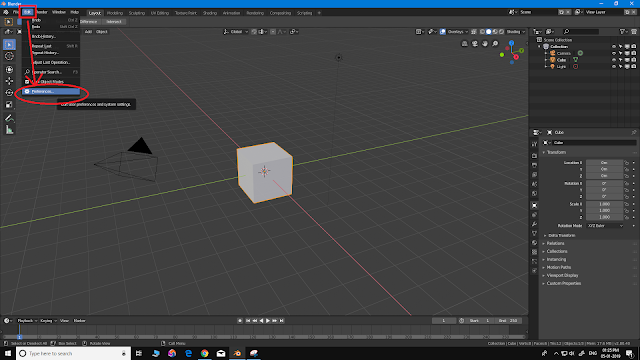Open the Shading dropdown
The height and width of the screenshot is (360, 640).
click(516, 31)
